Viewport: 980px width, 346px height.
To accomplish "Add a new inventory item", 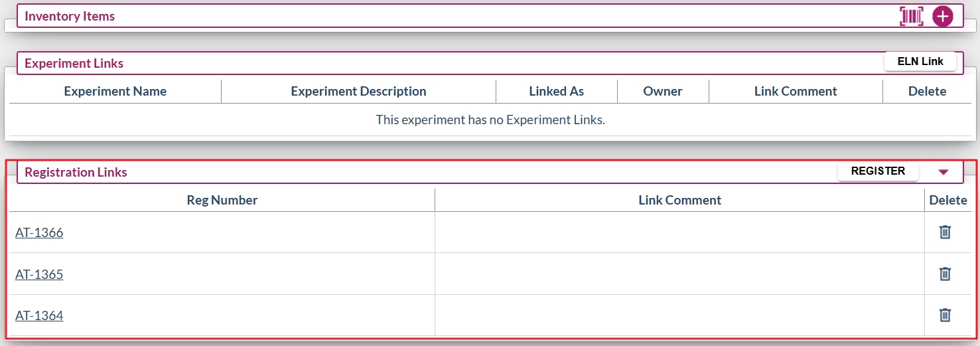I will click(x=942, y=17).
